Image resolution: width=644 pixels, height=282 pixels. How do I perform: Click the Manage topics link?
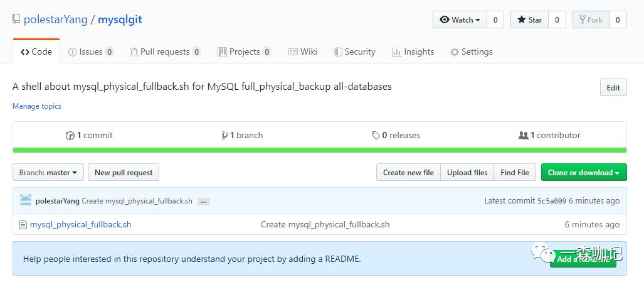pyautogui.click(x=37, y=106)
